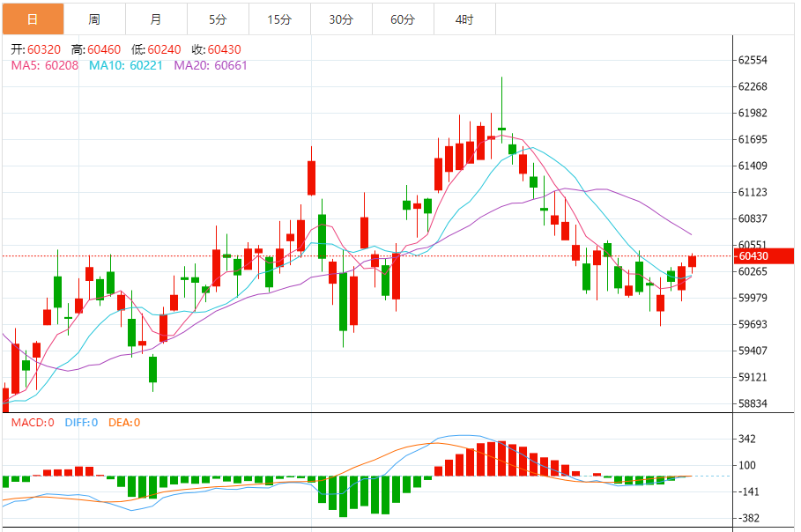Click the MA20: 60661 indicator label
The width and height of the screenshot is (801, 532).
pyautogui.click(x=211, y=65)
